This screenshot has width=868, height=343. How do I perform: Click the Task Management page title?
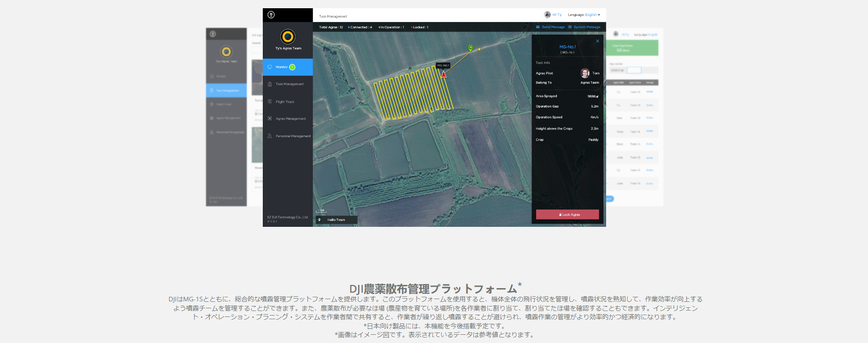coord(333,16)
